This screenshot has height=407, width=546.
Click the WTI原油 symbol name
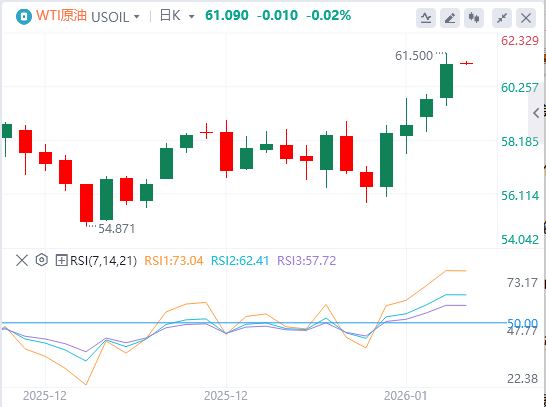(61, 16)
